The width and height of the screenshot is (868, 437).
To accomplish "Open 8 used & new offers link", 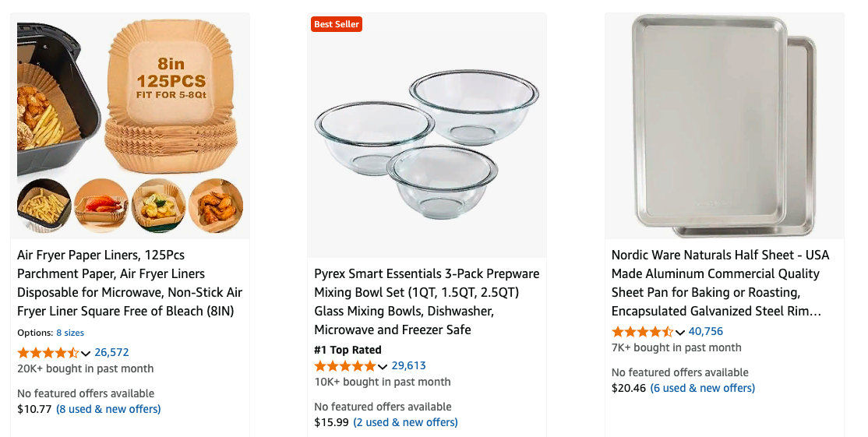I will [x=108, y=409].
